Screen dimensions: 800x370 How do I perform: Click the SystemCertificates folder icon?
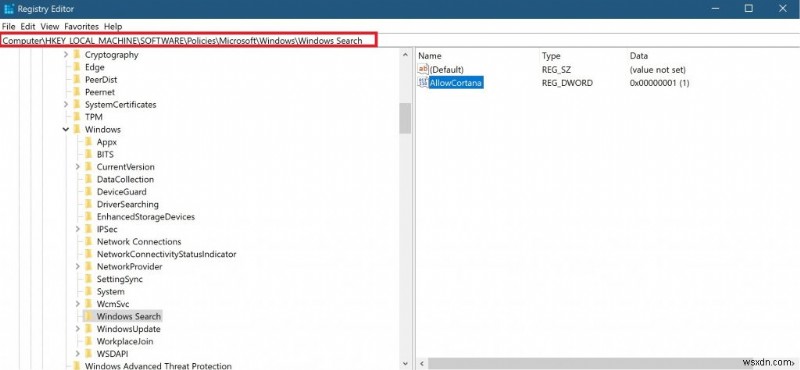coord(77,105)
